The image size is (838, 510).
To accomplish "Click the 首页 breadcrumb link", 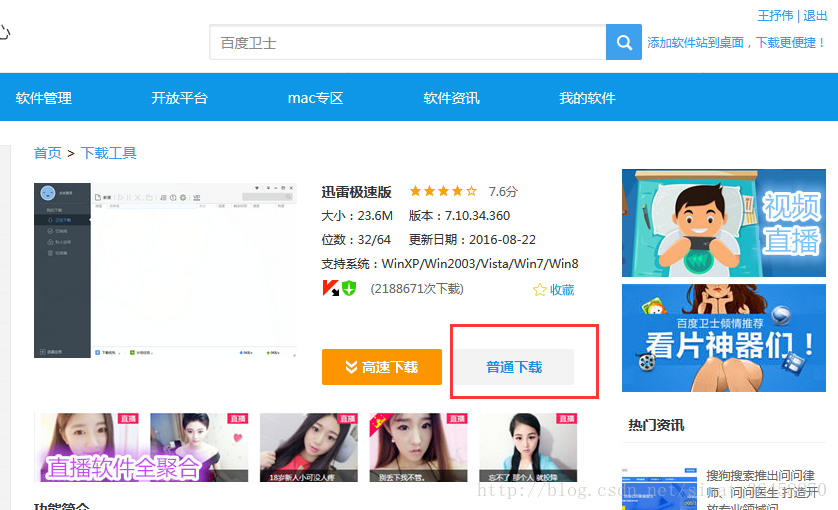I will [48, 153].
